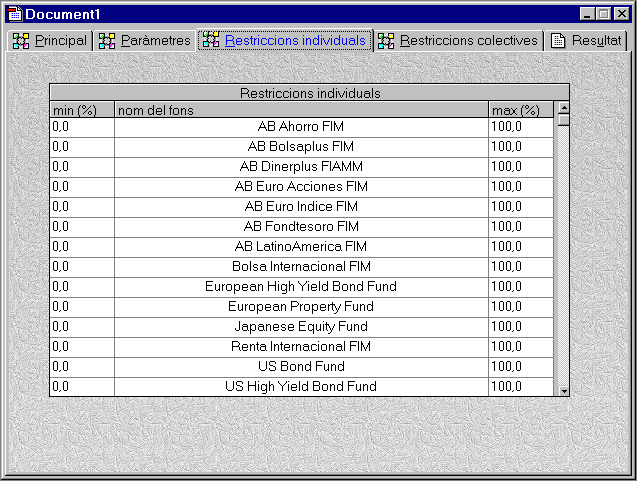Select the Restriccions individuals tab

pos(285,40)
